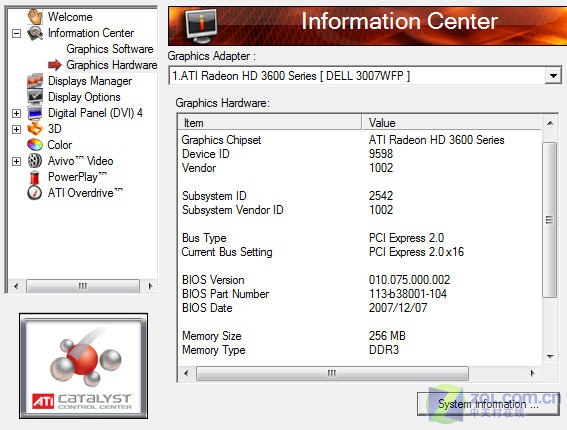The height and width of the screenshot is (430, 567).
Task: Click the hardware list scroll up arrow
Action: pyautogui.click(x=550, y=123)
